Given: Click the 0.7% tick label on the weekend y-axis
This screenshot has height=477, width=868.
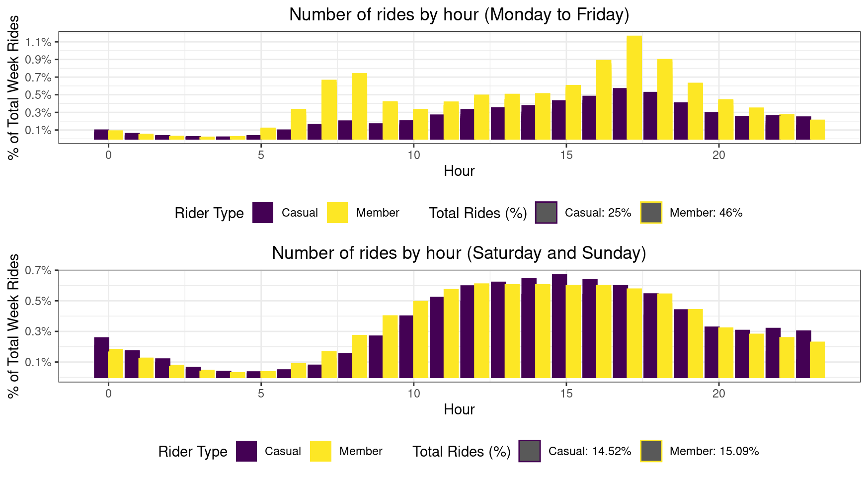Looking at the screenshot, I should coord(39,270).
